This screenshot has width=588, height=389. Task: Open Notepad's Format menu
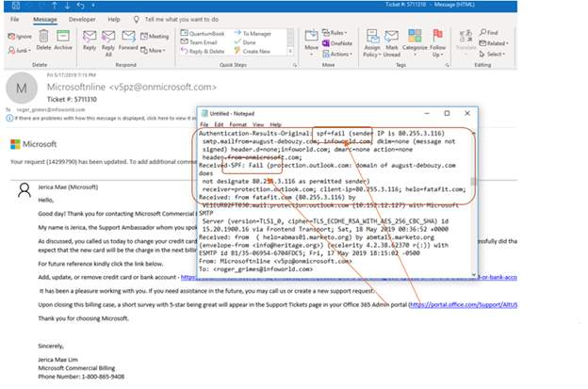point(238,124)
